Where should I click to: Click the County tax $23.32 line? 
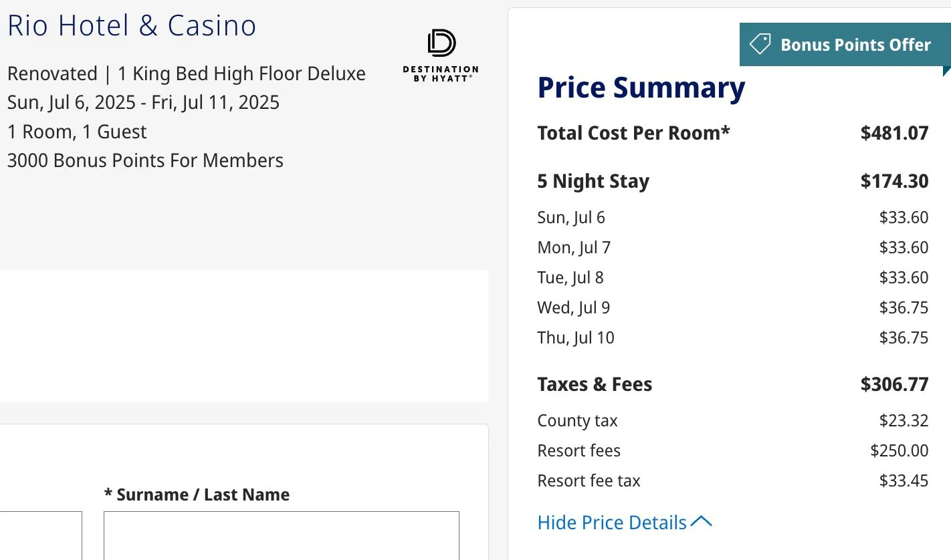tap(733, 420)
